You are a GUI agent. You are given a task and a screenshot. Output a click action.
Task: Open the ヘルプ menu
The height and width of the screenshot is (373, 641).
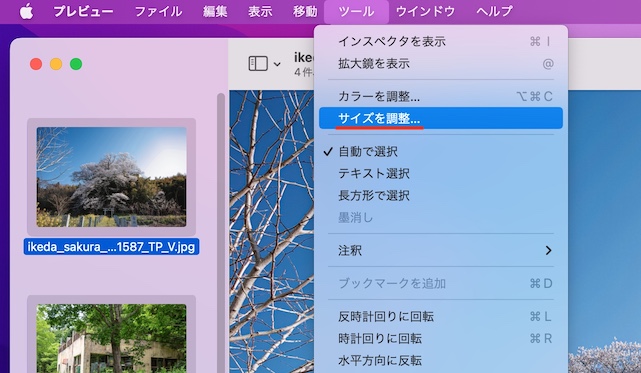pyautogui.click(x=494, y=11)
